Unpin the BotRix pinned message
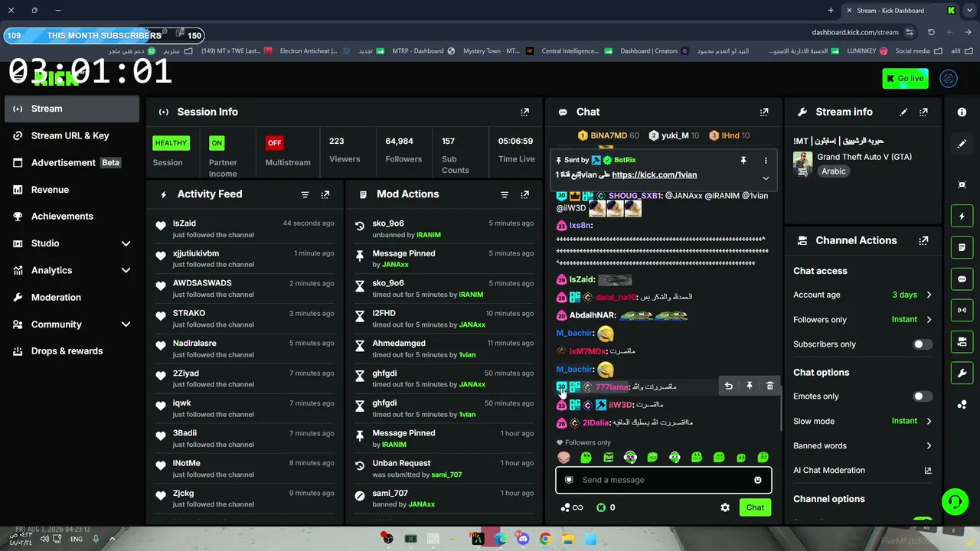The image size is (980, 551). [x=743, y=161]
